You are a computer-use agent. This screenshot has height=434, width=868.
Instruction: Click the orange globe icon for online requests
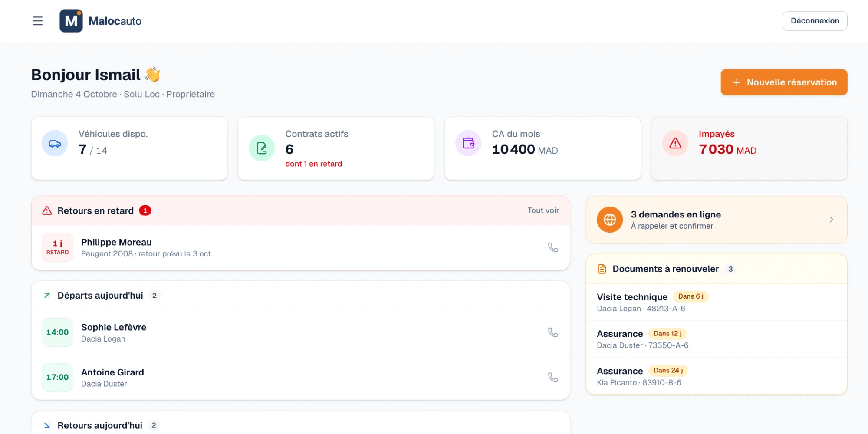click(x=610, y=220)
